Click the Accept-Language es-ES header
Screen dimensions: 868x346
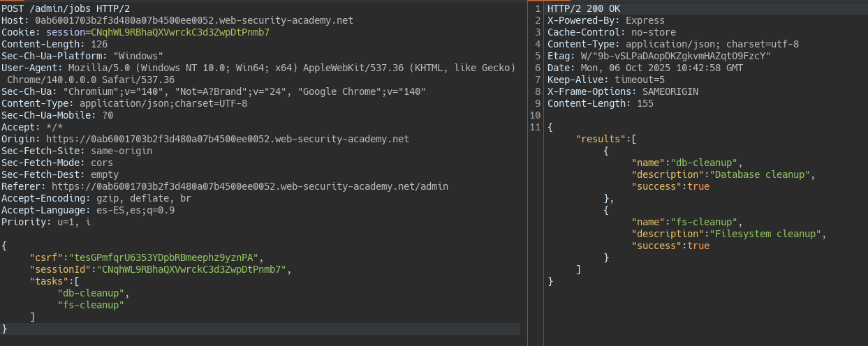click(88, 210)
